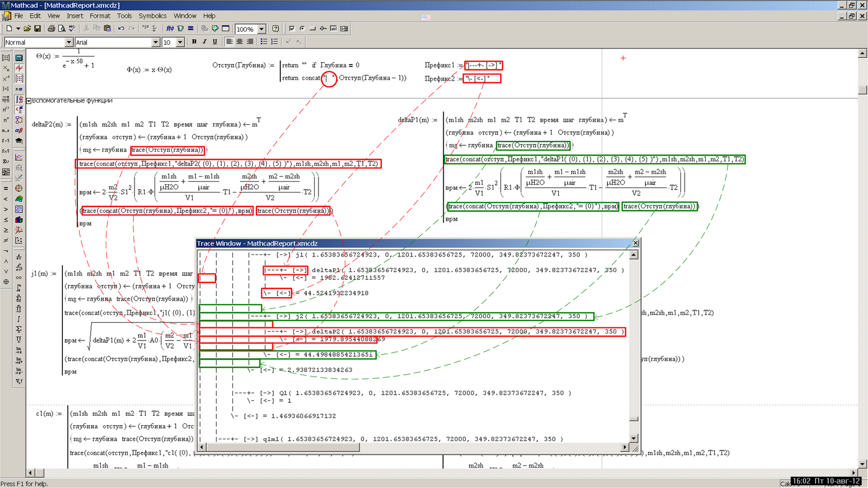Run spell check via the ABC toolbar icon
Screen dimensions: 868x488
(x=72, y=29)
